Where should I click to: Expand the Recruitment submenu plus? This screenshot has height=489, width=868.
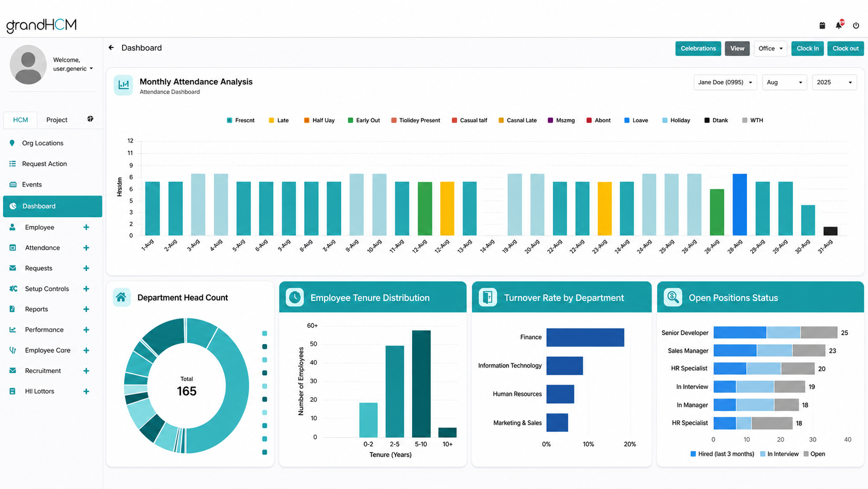pos(86,371)
